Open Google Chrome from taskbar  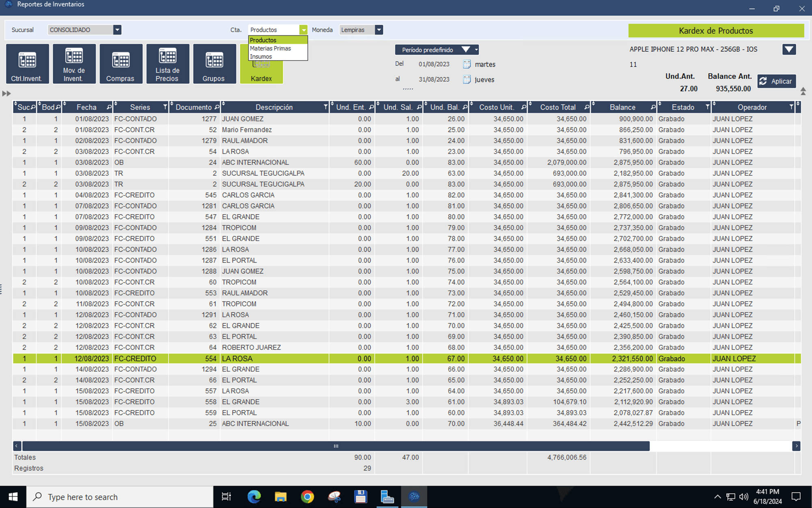click(x=307, y=497)
